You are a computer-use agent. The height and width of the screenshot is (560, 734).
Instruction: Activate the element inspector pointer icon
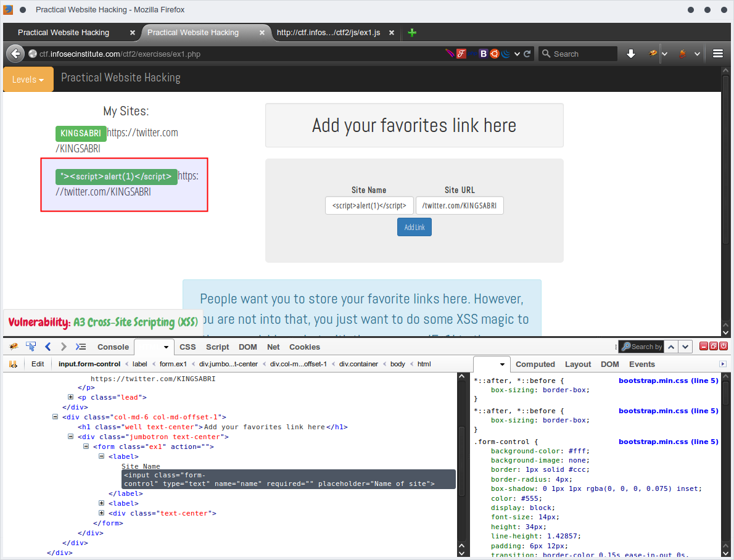[31, 347]
